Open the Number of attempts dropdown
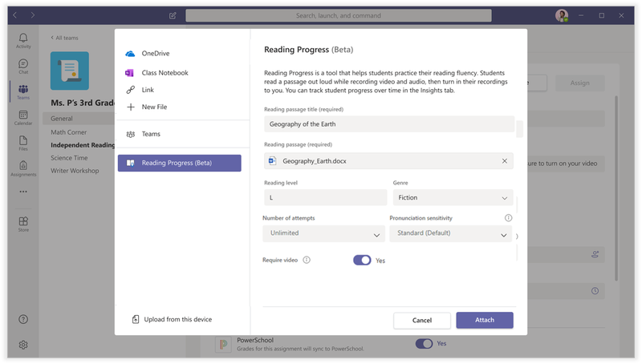Screen dimensions: 642x364 [x=323, y=233]
